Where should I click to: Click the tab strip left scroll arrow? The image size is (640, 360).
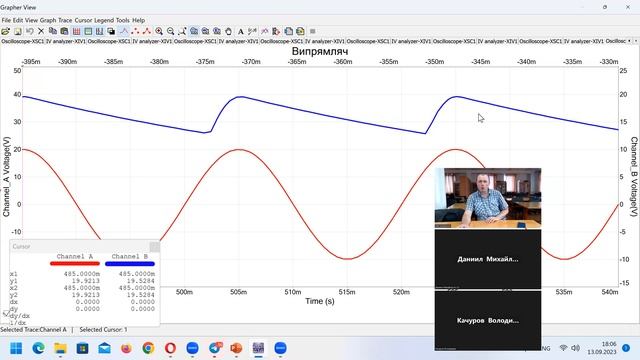629,41
